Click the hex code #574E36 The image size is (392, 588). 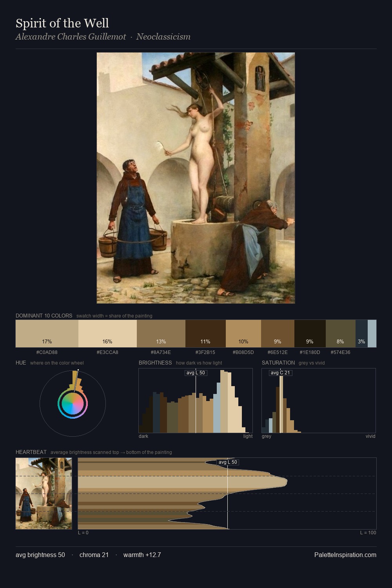[341, 352]
